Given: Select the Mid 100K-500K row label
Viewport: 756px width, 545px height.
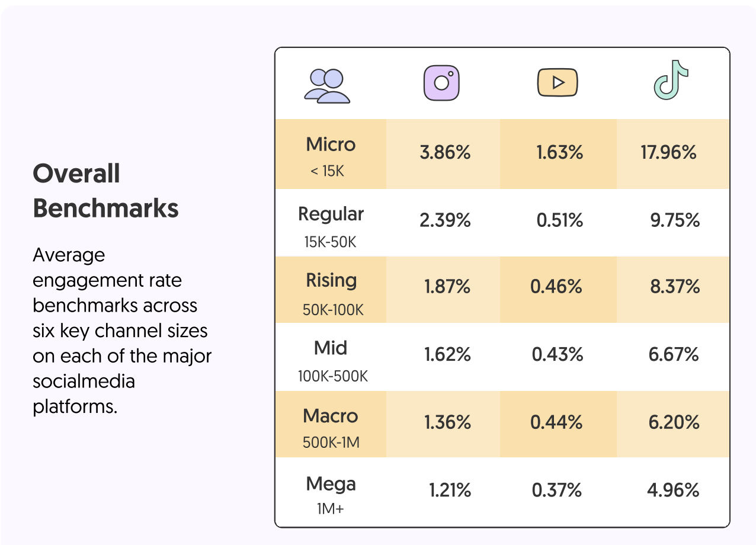Looking at the screenshot, I should [x=332, y=358].
